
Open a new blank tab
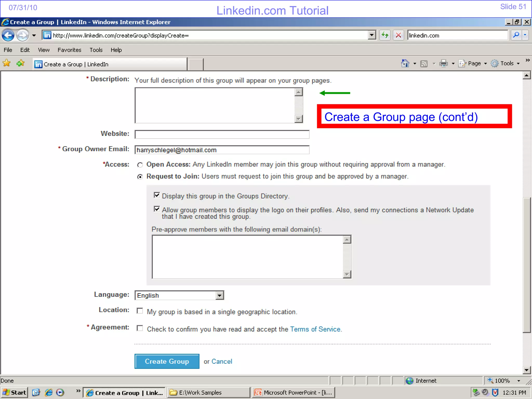(x=196, y=64)
